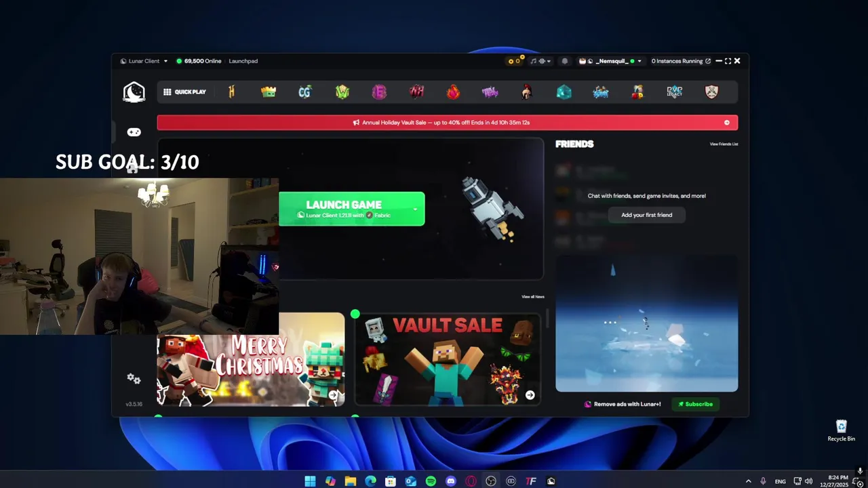Open Discord from the taskbar

pos(451,481)
